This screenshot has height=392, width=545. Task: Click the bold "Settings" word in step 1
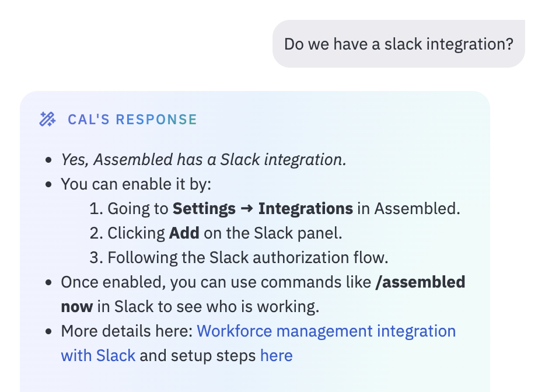coord(204,209)
